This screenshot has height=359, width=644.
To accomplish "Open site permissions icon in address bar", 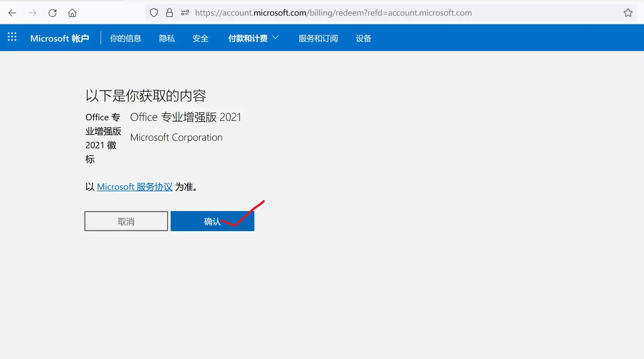I will coord(185,13).
